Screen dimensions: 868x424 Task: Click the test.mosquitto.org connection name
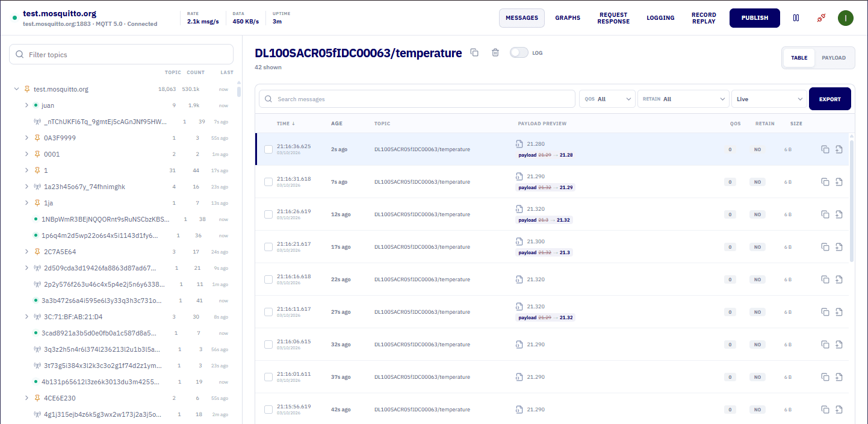click(60, 13)
